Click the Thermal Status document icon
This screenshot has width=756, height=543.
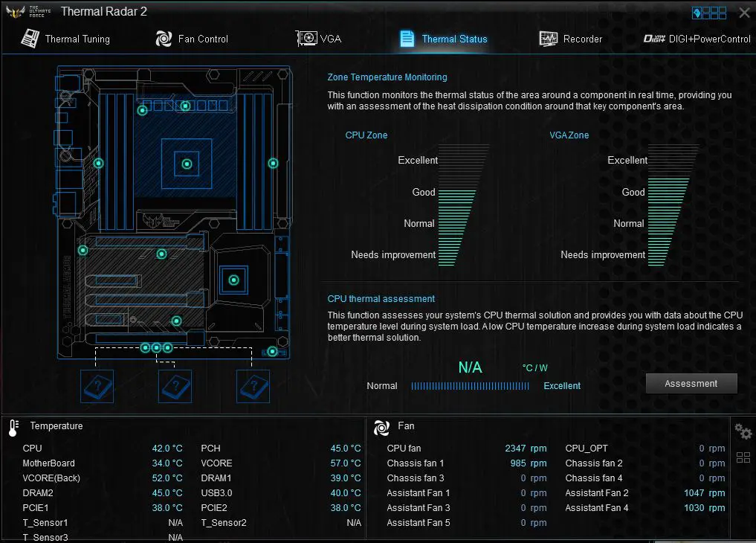click(x=407, y=39)
